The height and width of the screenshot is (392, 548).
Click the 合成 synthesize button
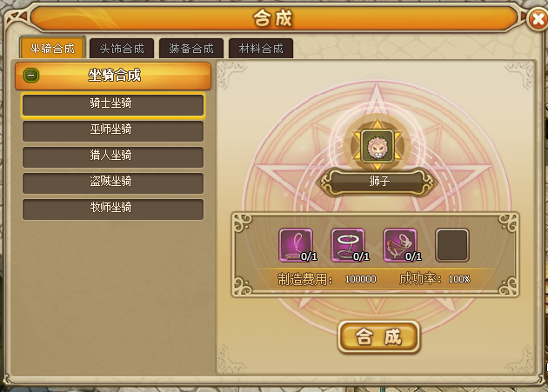379,337
